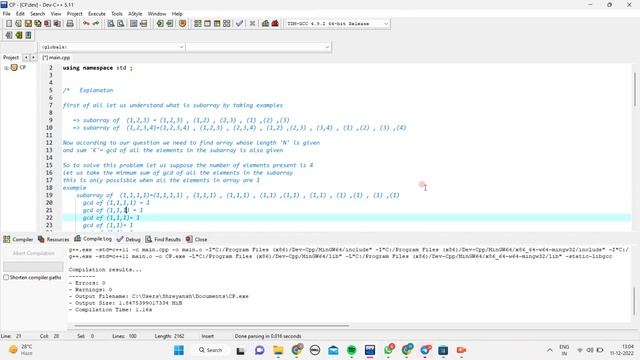Add file to project icon

tap(9, 36)
